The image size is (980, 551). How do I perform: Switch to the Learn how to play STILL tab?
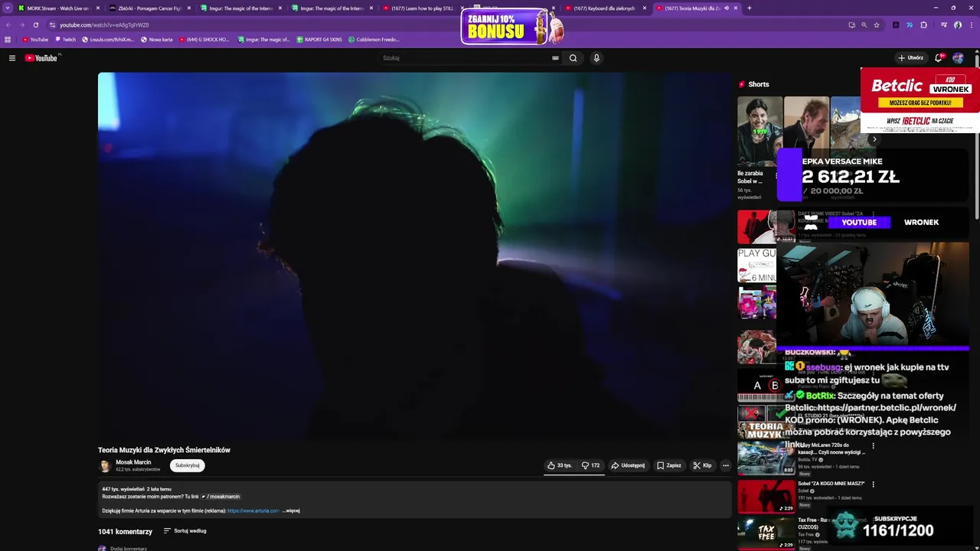[x=418, y=8]
